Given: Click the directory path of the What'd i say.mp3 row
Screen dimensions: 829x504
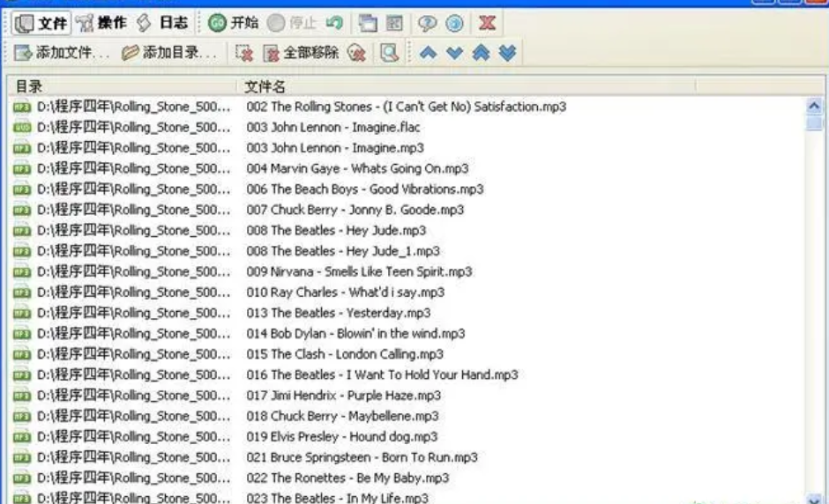Looking at the screenshot, I should coord(134,293).
